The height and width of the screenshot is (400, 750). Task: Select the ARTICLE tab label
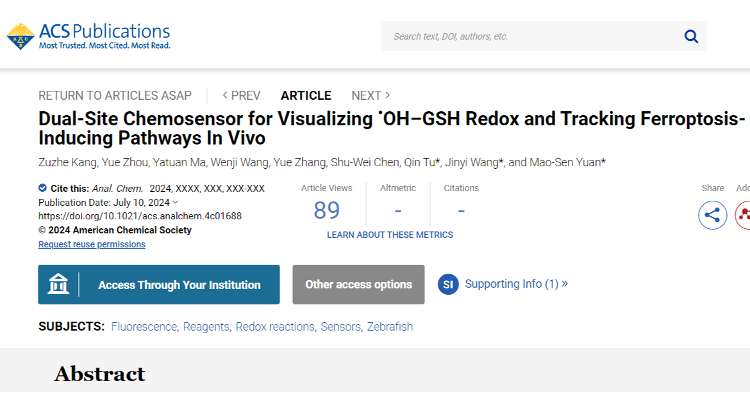click(306, 96)
